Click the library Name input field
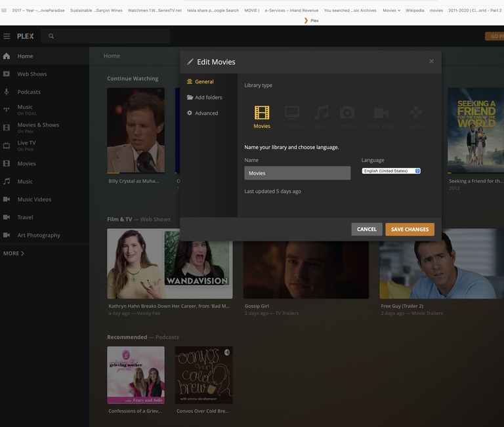The image size is (504, 427). (297, 173)
